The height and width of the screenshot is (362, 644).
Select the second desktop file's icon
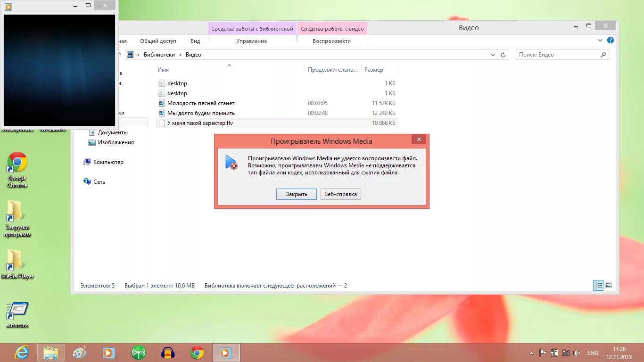point(162,93)
